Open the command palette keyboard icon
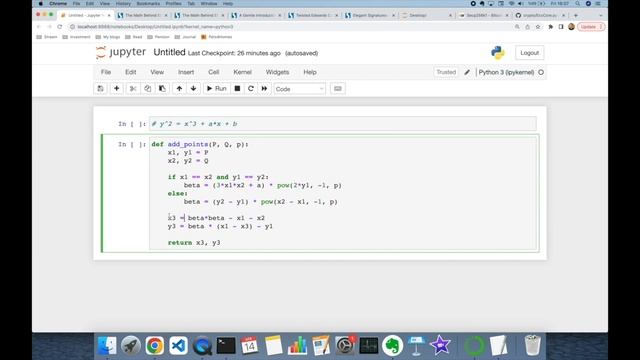This screenshot has width=640, height=360. pyautogui.click(x=338, y=89)
